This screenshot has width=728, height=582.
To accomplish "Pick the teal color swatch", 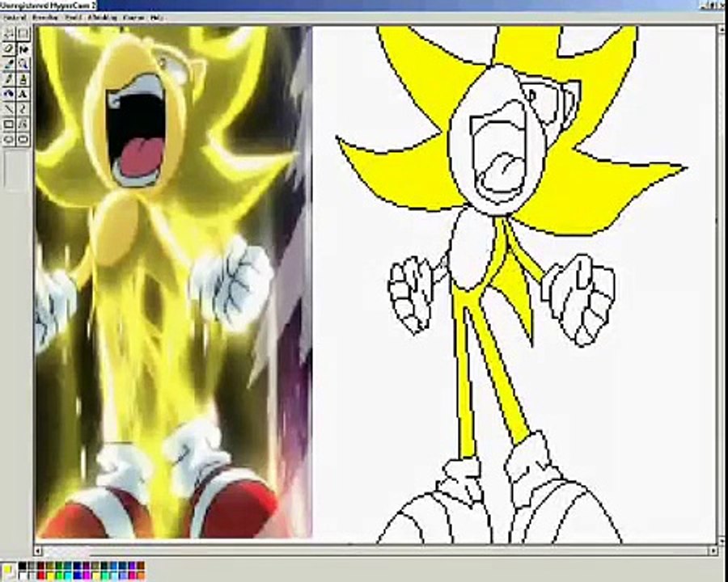I will click(x=68, y=565).
